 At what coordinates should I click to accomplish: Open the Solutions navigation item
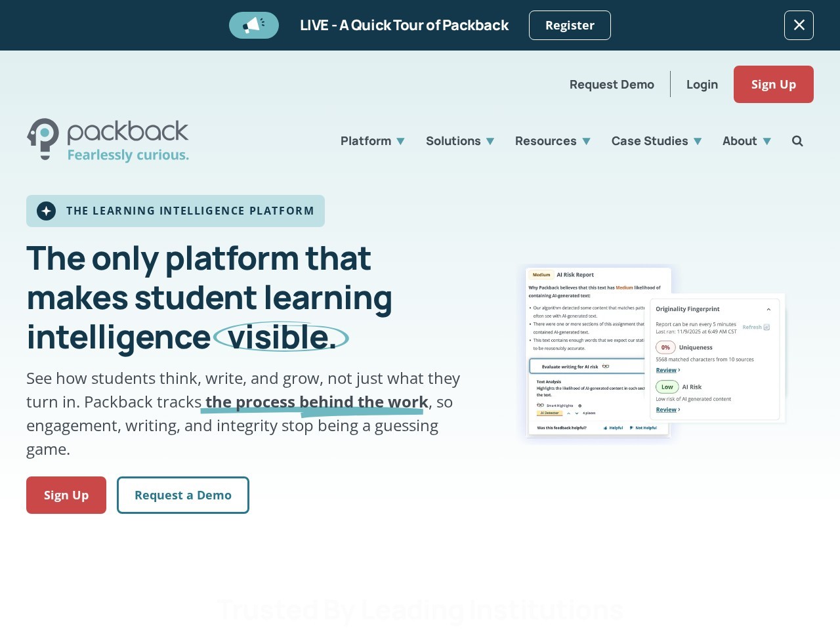tap(453, 140)
